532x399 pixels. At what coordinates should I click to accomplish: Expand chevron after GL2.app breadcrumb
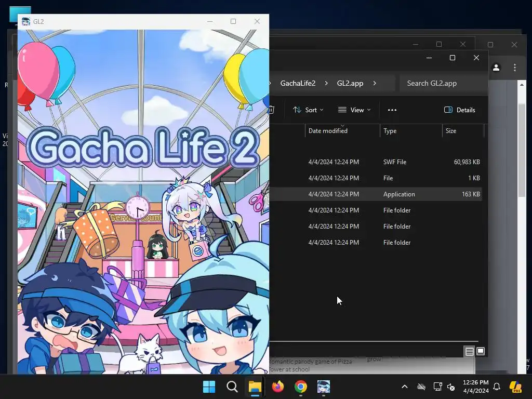pos(375,83)
